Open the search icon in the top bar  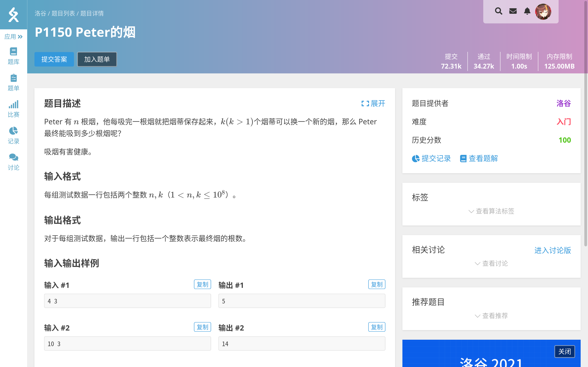click(499, 11)
